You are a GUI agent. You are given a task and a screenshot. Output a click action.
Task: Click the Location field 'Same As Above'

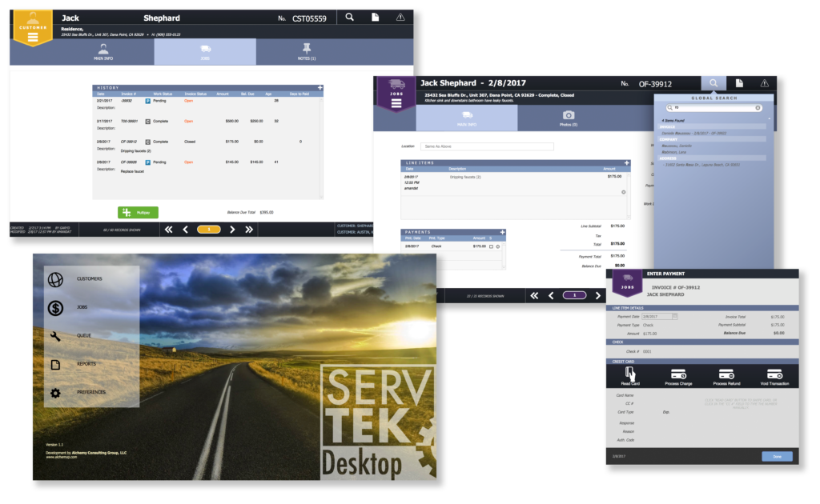point(488,146)
